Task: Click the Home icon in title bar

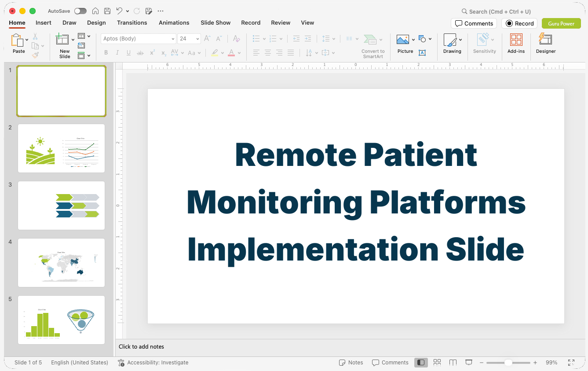Action: click(95, 11)
